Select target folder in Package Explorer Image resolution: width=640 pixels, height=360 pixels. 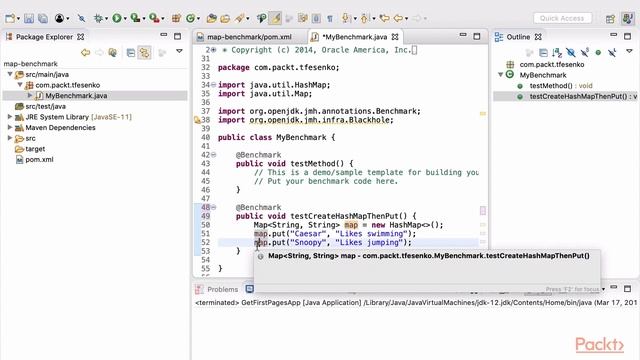click(35, 149)
